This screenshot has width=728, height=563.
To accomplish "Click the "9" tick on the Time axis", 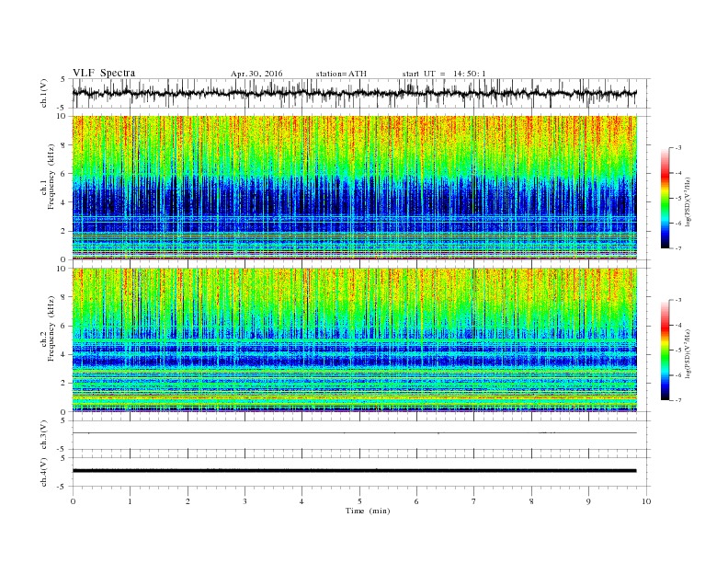I will [x=588, y=501].
